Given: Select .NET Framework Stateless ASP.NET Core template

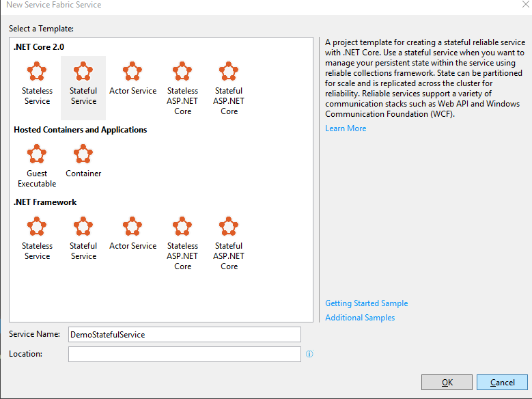Looking at the screenshot, I should coord(182,243).
